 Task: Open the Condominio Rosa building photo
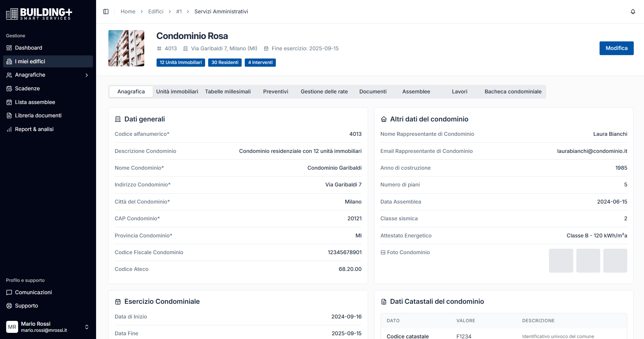126,48
